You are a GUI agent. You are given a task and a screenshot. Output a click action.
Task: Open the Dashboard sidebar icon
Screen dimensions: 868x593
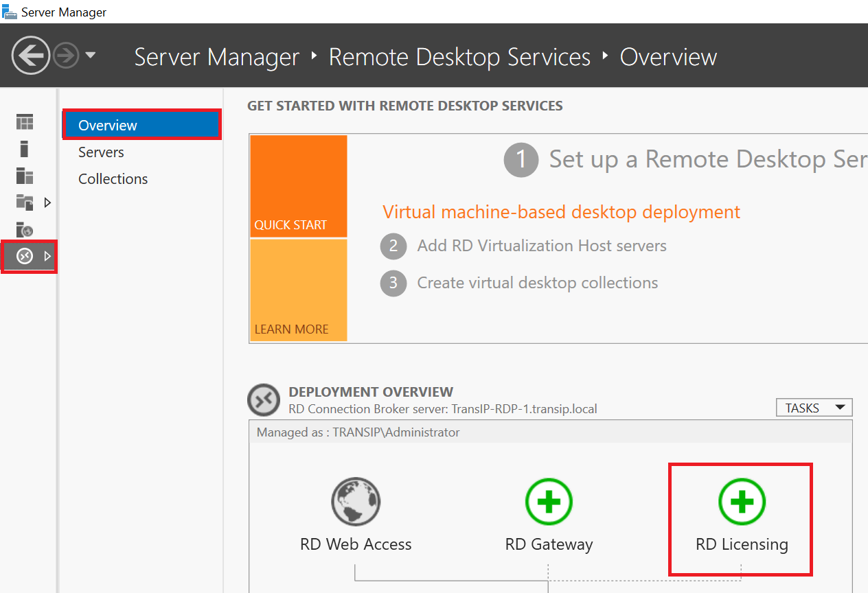pyautogui.click(x=25, y=123)
